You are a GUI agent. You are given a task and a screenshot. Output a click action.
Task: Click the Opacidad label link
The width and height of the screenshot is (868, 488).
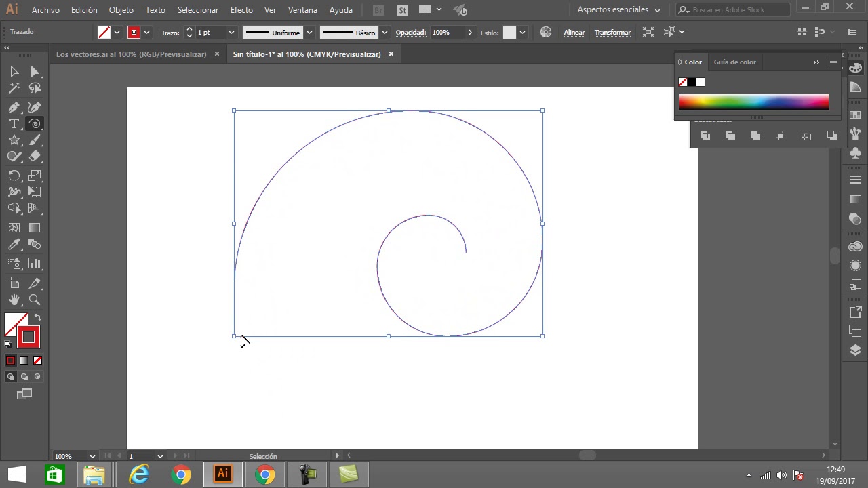[x=410, y=33]
